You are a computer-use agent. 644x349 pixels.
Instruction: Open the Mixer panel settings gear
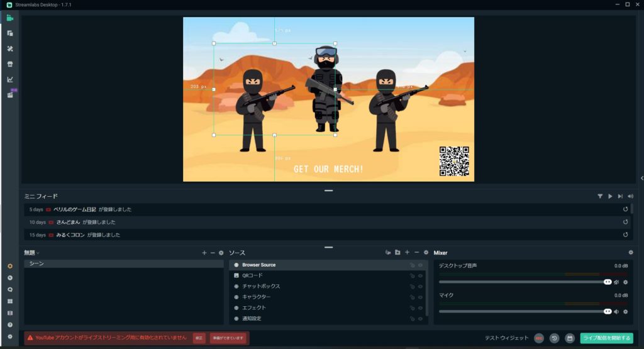coord(631,252)
